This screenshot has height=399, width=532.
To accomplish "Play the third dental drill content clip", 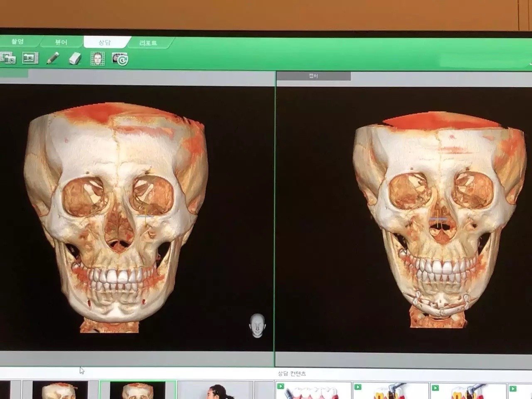I will click(x=468, y=391).
